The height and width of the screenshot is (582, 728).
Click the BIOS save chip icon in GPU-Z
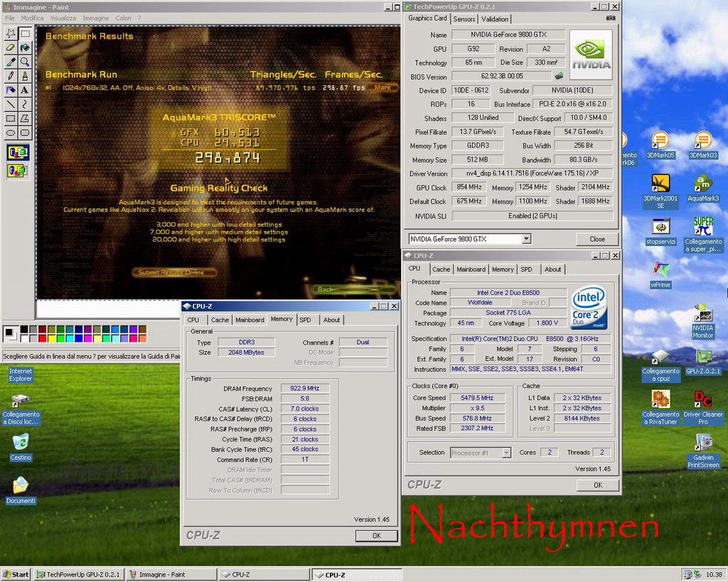tap(559, 75)
